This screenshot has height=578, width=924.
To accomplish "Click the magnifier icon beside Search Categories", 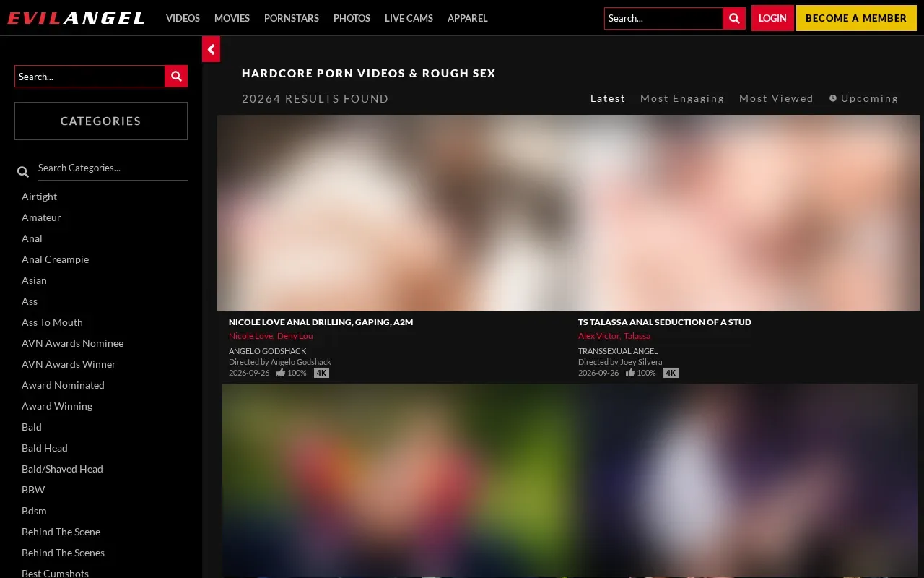I will tap(23, 172).
